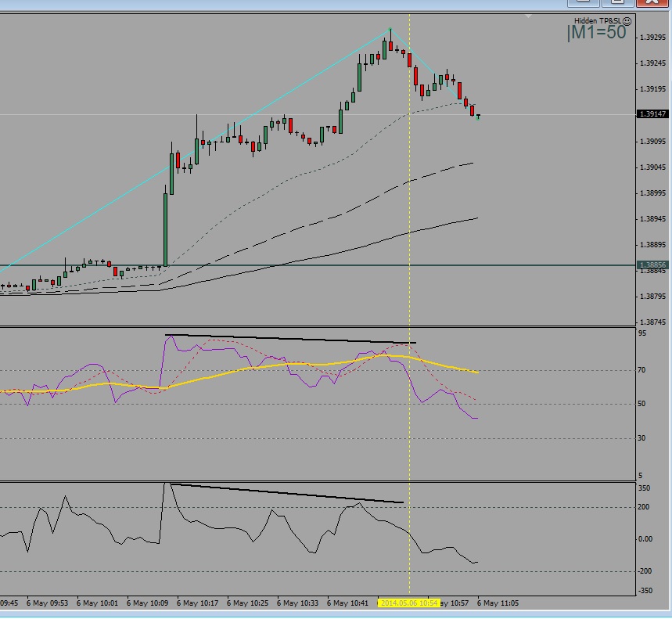Image resolution: width=672 pixels, height=619 pixels.
Task: Click the '|M1=50' chart label
Action: 596,33
